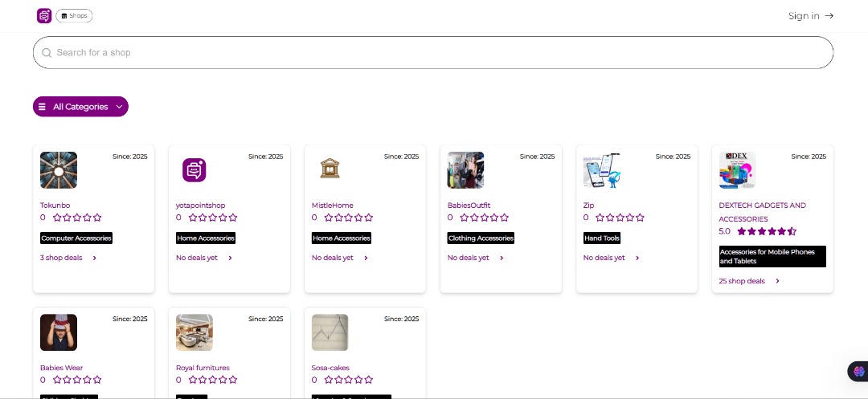Click No deals yet on the Zip card
The height and width of the screenshot is (399, 868).
click(x=604, y=258)
